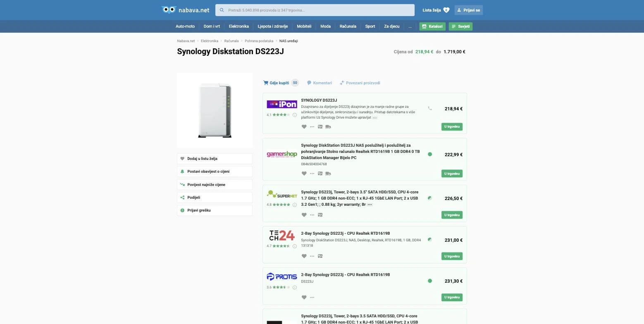Click phone availability icon on iPon offer
Image resolution: width=644 pixels, height=324 pixels.
click(x=430, y=108)
